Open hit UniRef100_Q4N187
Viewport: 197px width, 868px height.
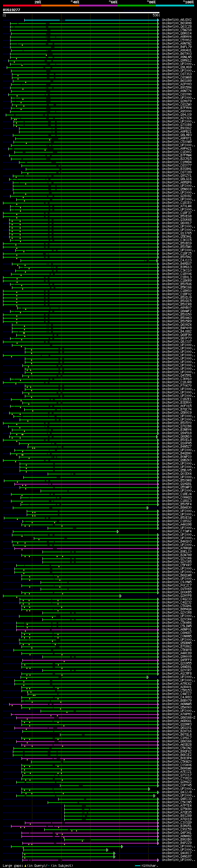177,856
